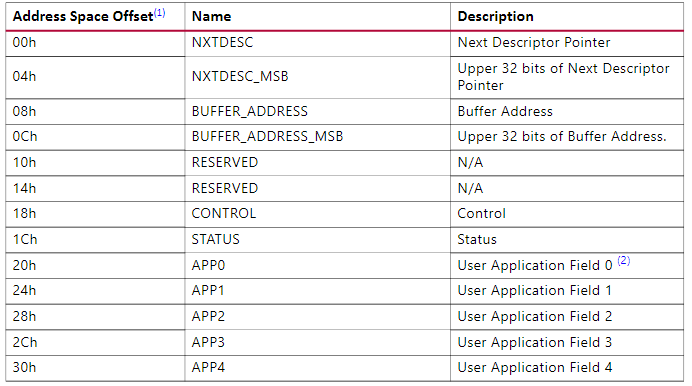
Task: Click the BUFFER_ADDRESS_MSB entry
Action: [267, 136]
